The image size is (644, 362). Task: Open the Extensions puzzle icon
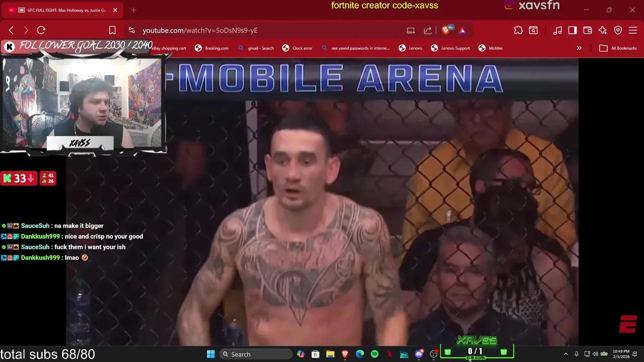pyautogui.click(x=518, y=30)
